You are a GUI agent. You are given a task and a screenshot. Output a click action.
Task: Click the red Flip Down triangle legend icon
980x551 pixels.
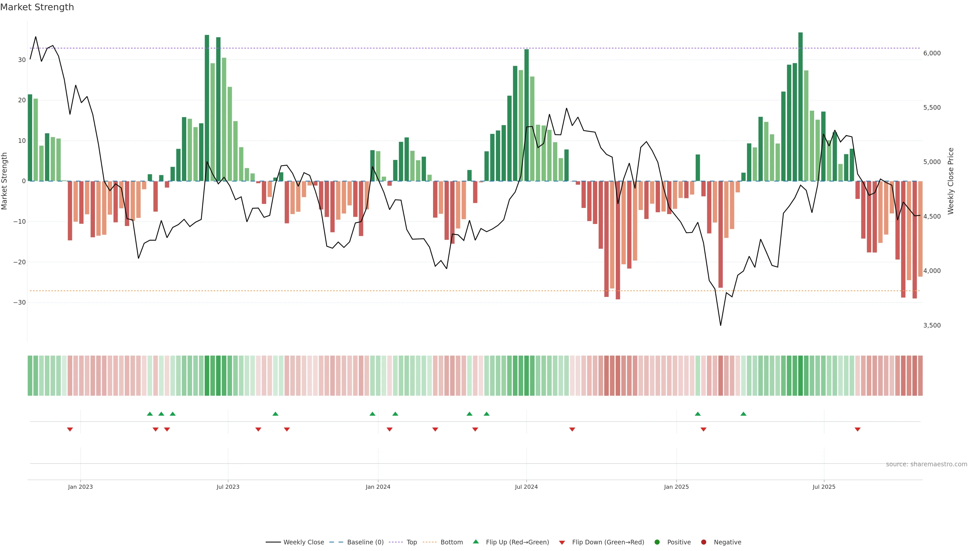point(561,542)
